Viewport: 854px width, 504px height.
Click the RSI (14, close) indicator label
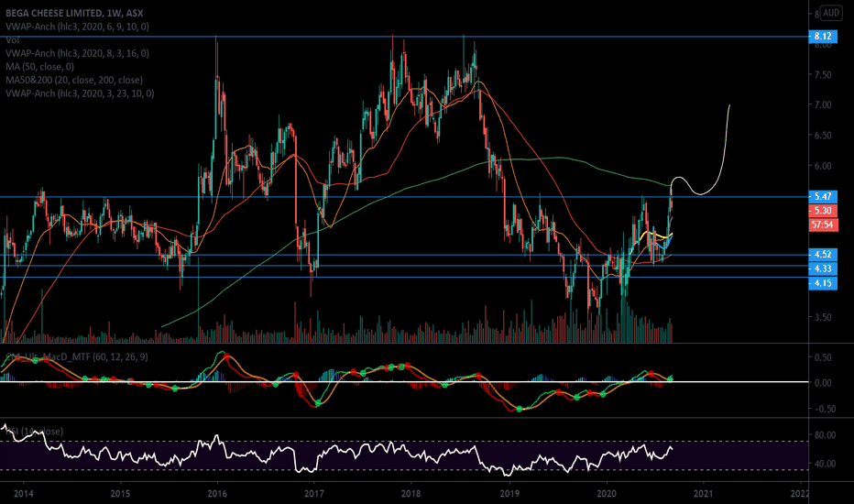click(34, 431)
